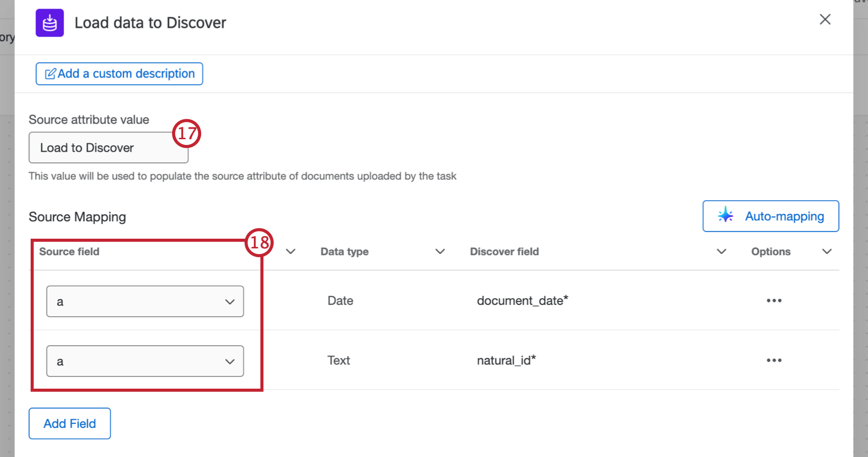This screenshot has width=868, height=457.
Task: Open options menu for document_date row
Action: (774, 300)
